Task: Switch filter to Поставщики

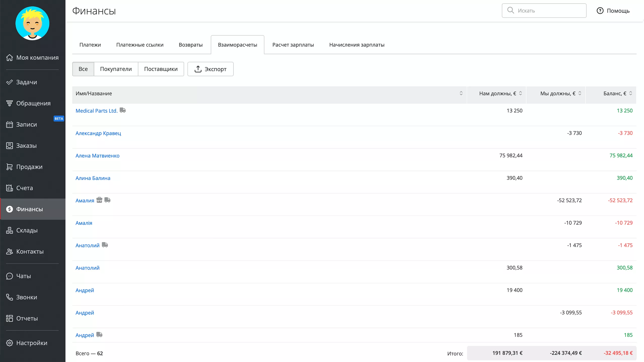Action: (161, 69)
